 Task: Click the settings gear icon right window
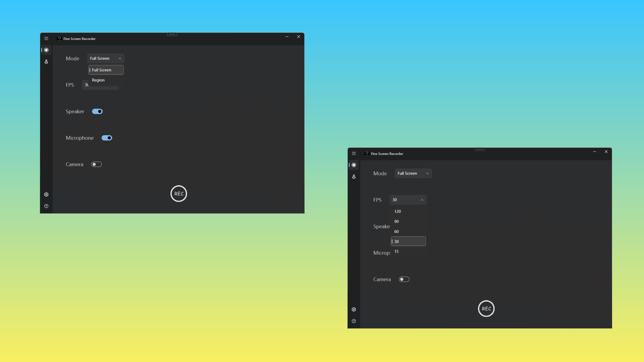pos(354,309)
